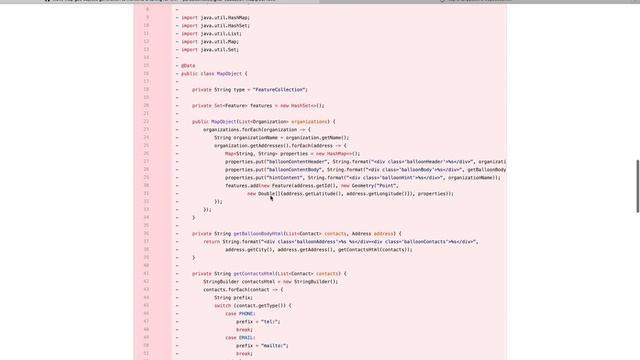The image size is (640, 360).
Task: Click the 'public class MapObject {' line
Action: (x=214, y=73)
